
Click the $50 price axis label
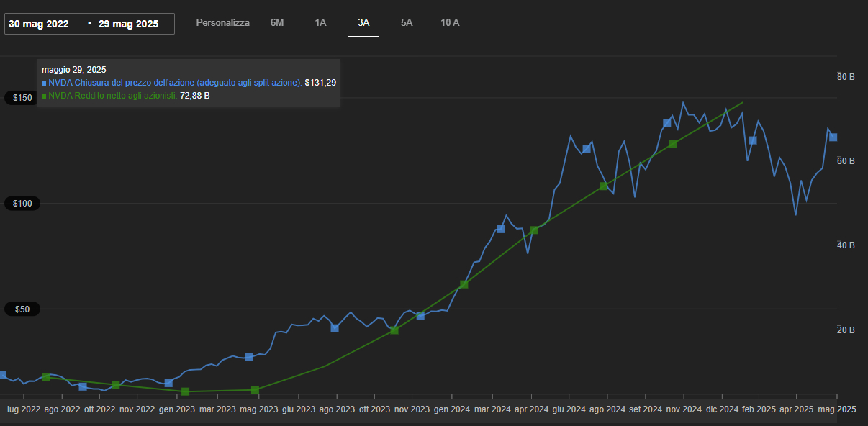[22, 309]
